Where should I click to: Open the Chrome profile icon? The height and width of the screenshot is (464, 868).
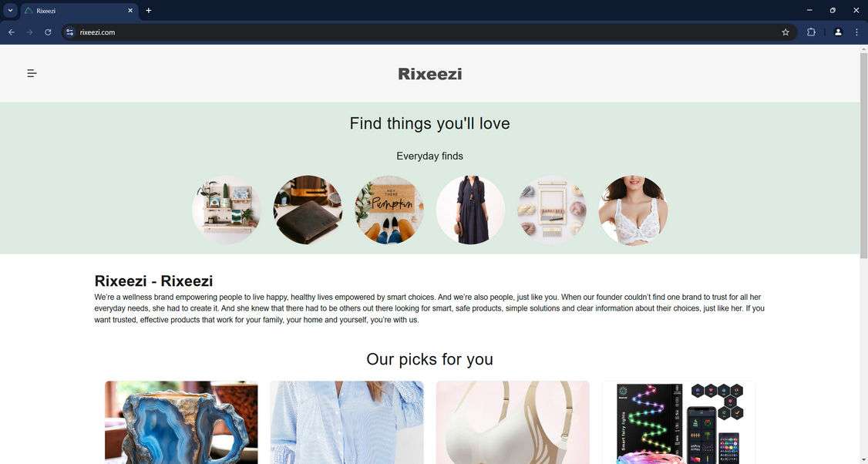(838, 32)
